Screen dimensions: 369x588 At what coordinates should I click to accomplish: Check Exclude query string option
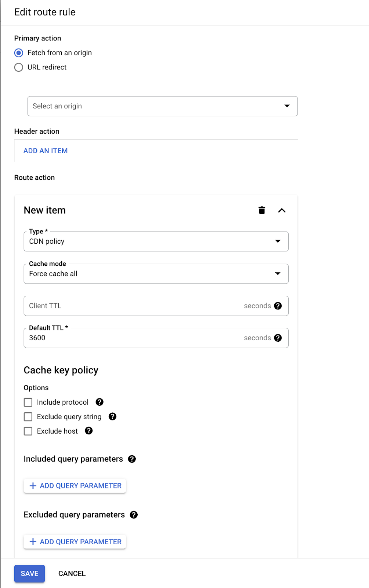(x=28, y=417)
